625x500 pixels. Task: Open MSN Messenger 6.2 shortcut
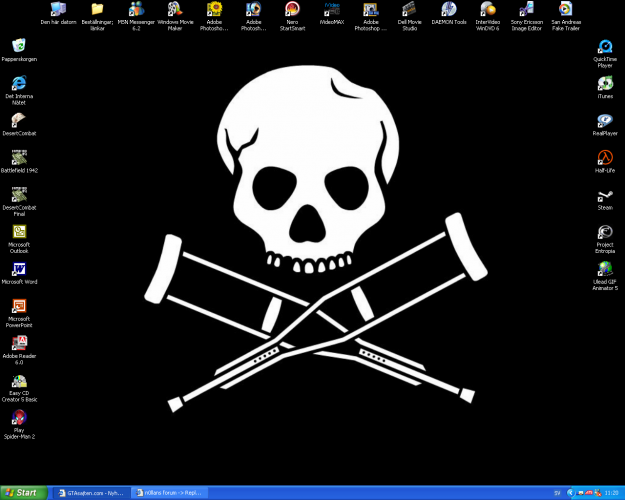coord(136,10)
